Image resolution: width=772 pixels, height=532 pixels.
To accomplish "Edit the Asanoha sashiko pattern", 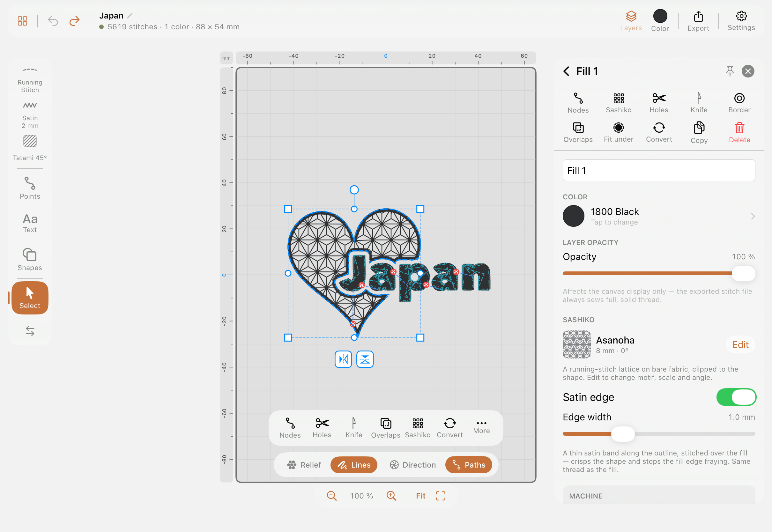I will [740, 344].
